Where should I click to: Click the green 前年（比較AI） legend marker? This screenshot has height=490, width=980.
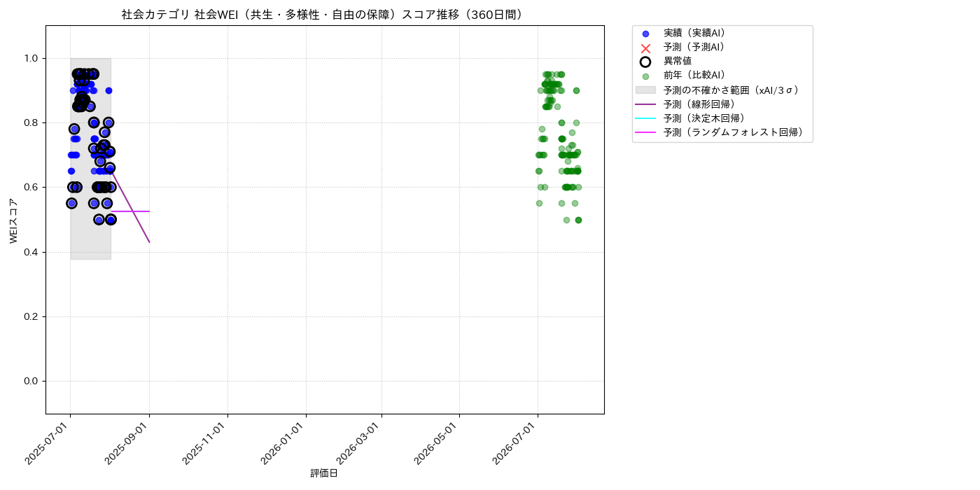(645, 76)
